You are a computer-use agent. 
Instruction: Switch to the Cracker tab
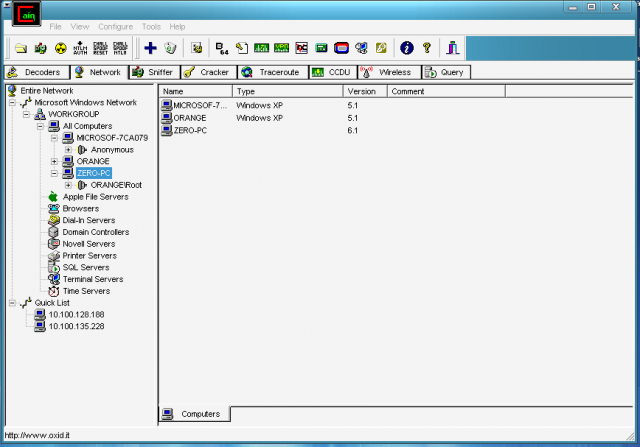[209, 72]
